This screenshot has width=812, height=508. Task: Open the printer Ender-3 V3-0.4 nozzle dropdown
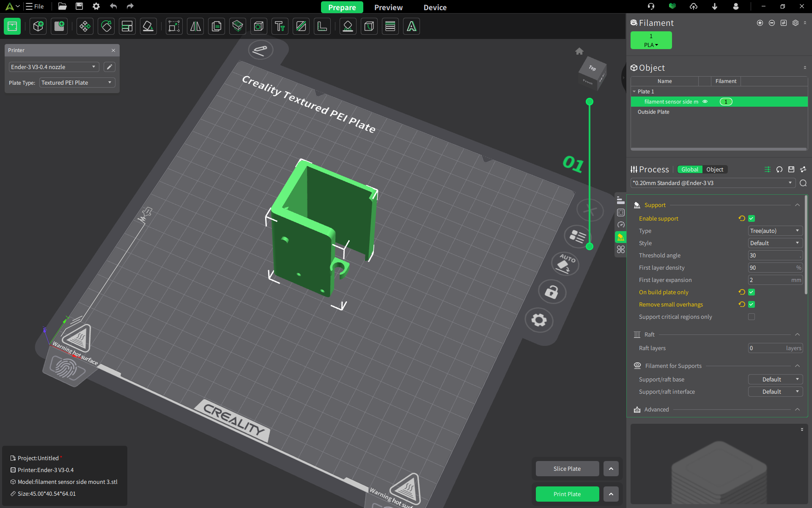point(54,67)
